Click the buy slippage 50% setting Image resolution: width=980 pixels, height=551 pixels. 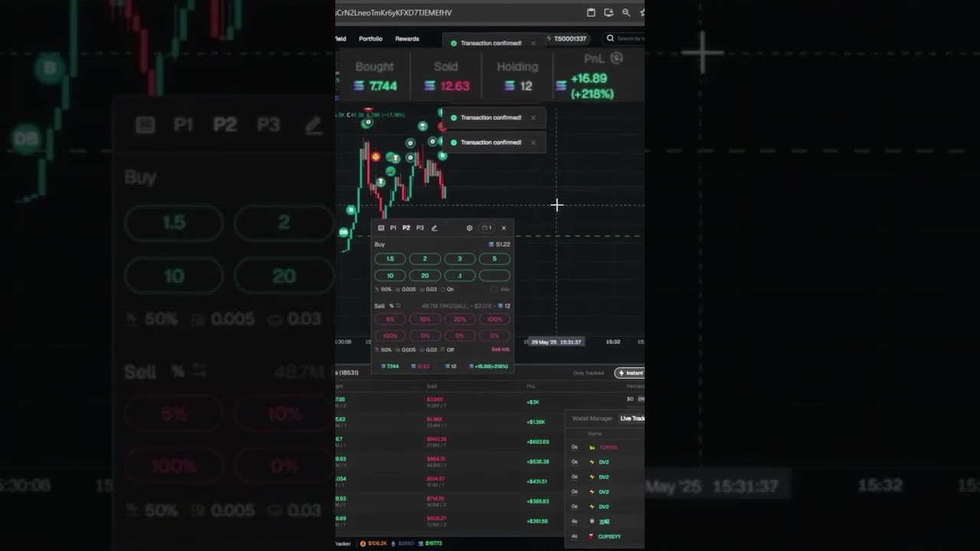tap(384, 289)
